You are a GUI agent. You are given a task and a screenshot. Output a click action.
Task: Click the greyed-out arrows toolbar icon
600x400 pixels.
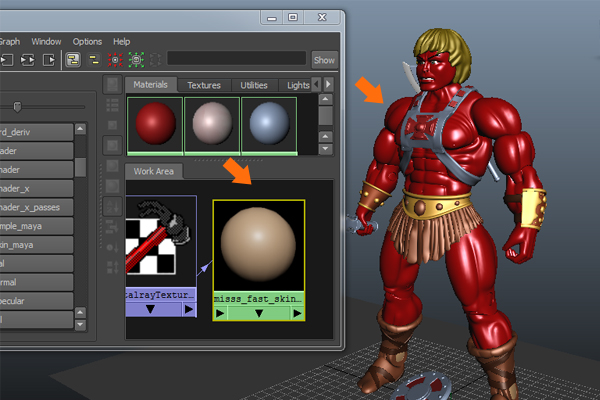tap(155, 60)
